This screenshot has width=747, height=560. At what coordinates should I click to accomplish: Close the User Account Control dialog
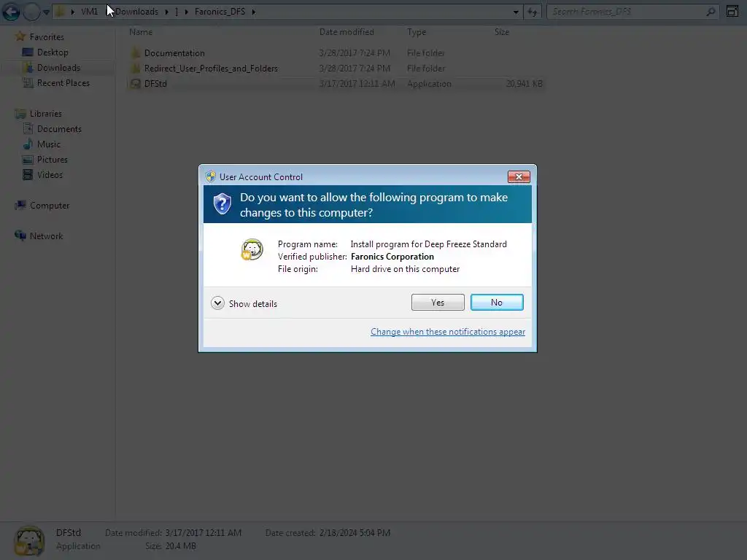point(519,176)
